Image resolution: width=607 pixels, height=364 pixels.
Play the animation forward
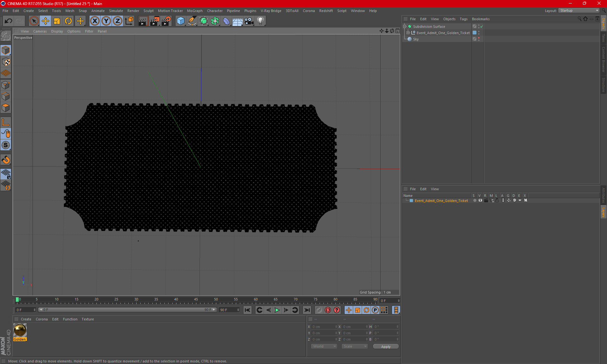pyautogui.click(x=277, y=310)
